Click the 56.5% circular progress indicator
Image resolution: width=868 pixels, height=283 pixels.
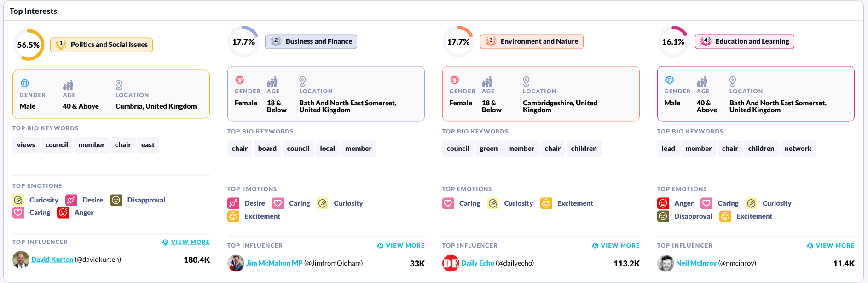point(29,45)
